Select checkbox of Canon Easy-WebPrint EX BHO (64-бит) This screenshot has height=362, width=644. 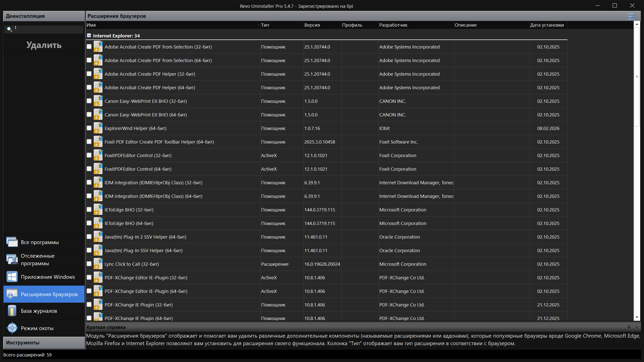89,115
